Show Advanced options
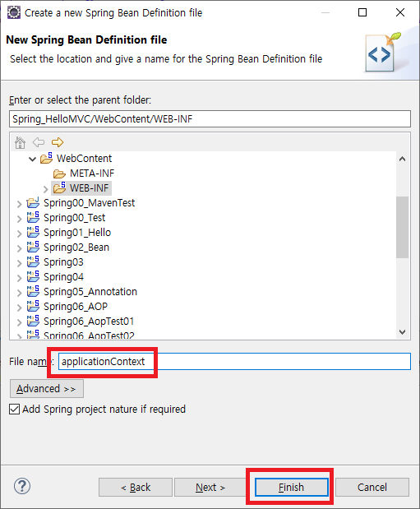This screenshot has width=420, height=509. pos(46,389)
